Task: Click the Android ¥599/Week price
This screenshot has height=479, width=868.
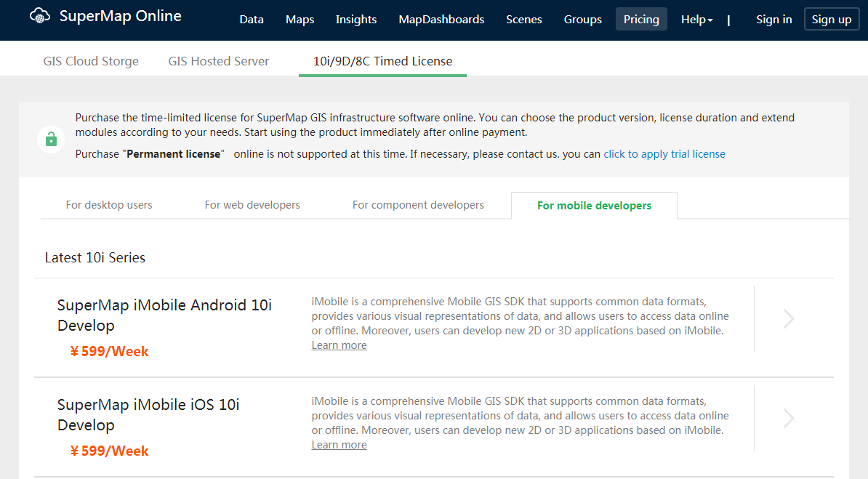Action: pos(109,351)
